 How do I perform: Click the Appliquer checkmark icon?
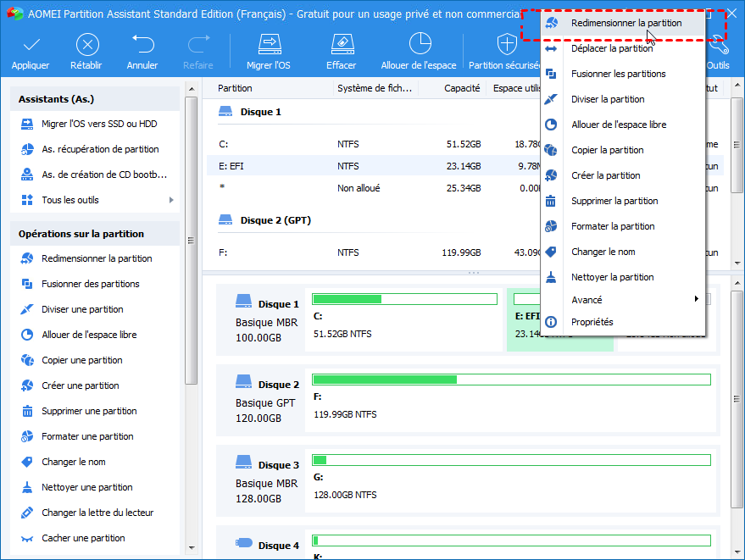[31, 45]
